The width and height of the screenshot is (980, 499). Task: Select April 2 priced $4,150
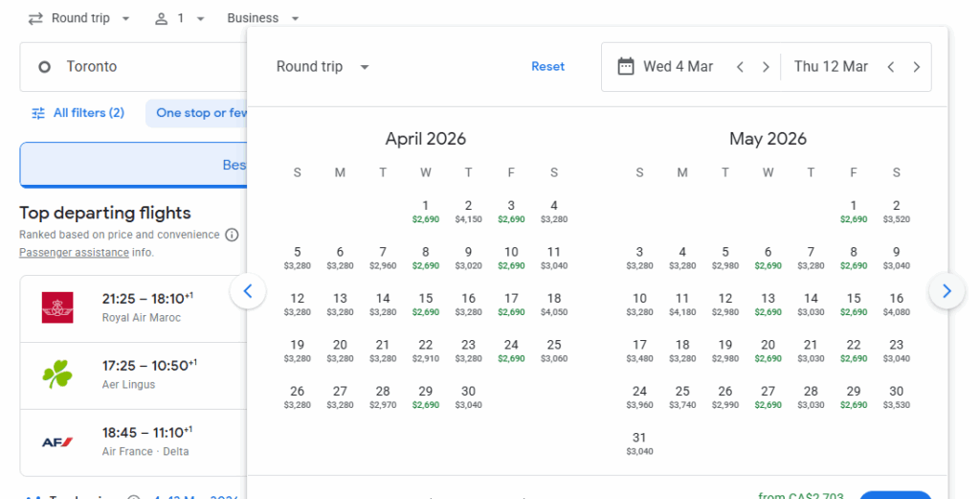click(468, 212)
